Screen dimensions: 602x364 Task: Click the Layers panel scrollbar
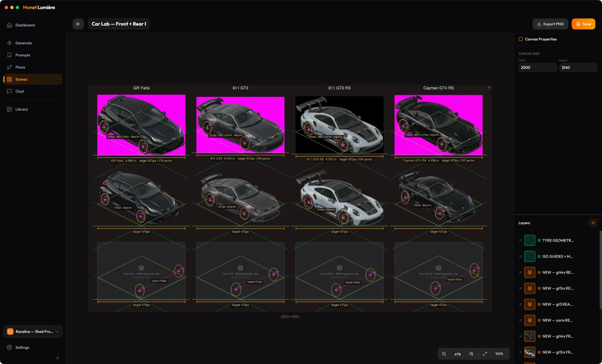600,270
